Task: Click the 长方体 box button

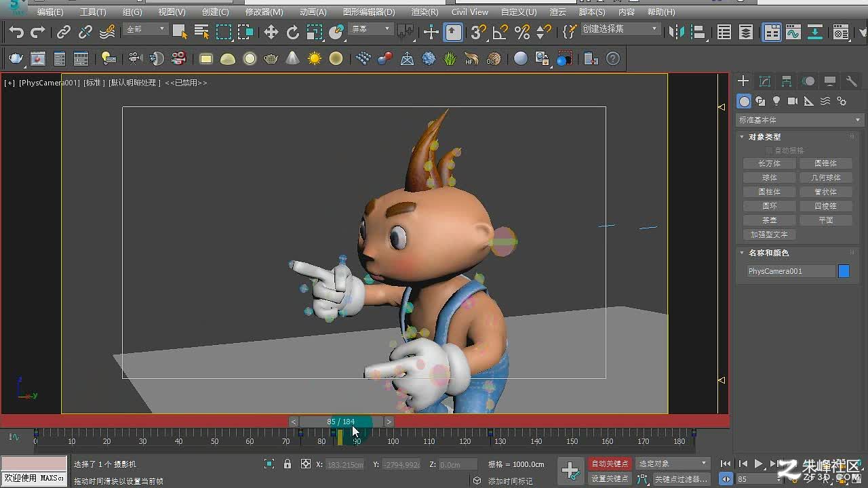Action: pyautogui.click(x=769, y=163)
